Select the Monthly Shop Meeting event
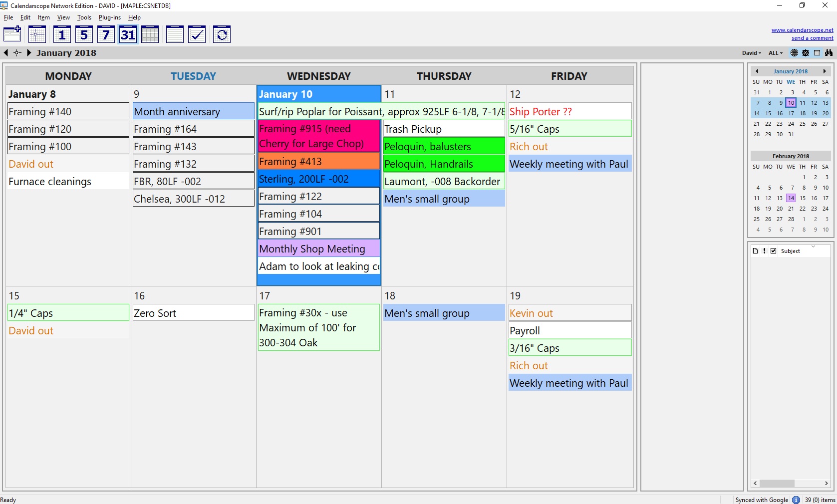 coord(318,249)
